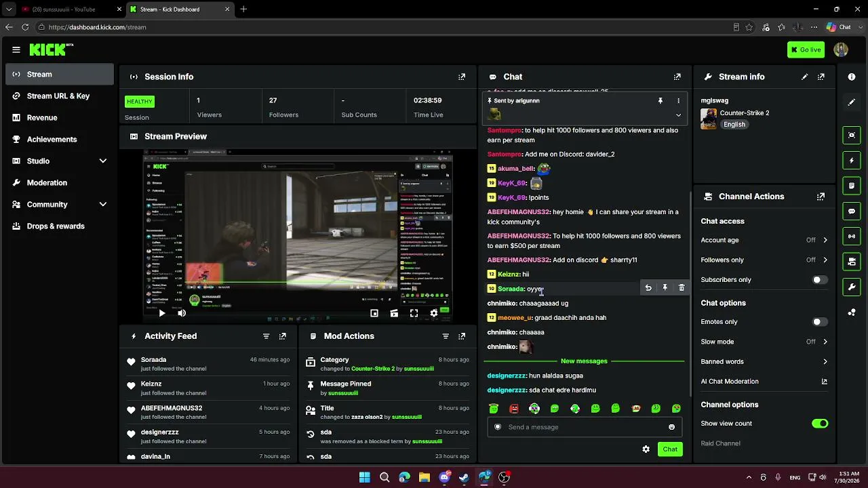Image resolution: width=868 pixels, height=488 pixels.
Task: Reply to the hovered Soraada message
Action: (x=648, y=288)
